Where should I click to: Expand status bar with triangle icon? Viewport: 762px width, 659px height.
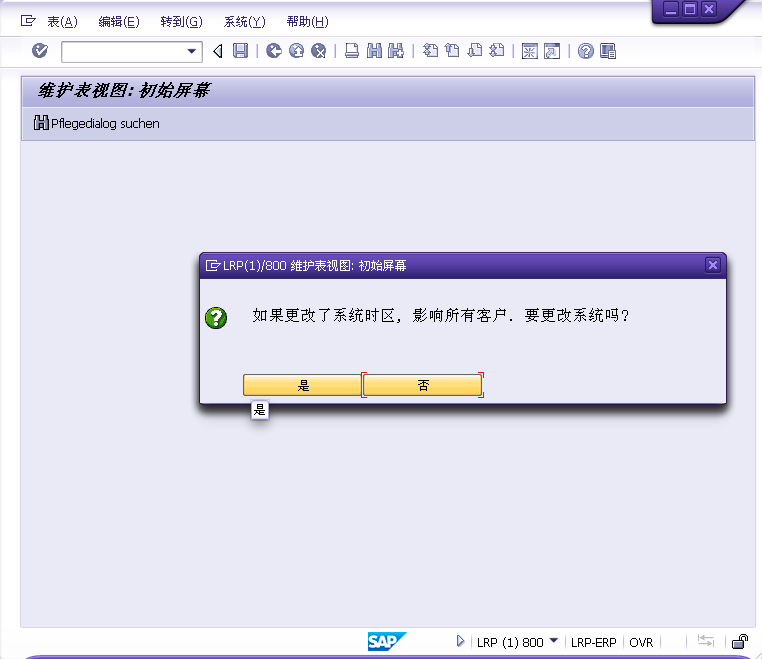click(x=460, y=642)
